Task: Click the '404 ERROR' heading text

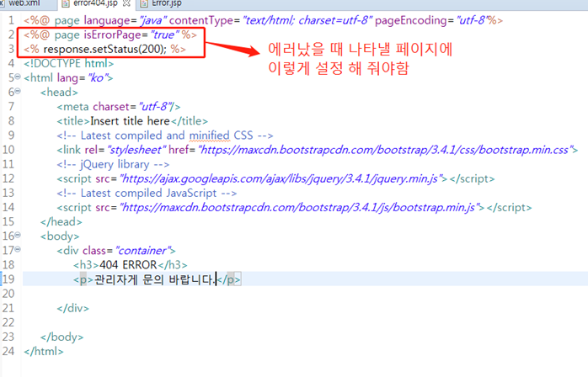Action: (128, 265)
